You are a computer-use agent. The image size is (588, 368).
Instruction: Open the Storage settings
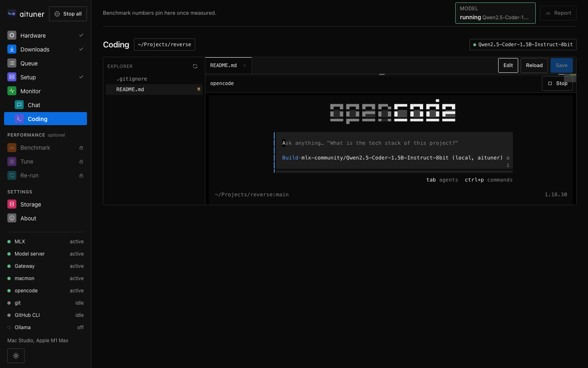(x=45, y=204)
